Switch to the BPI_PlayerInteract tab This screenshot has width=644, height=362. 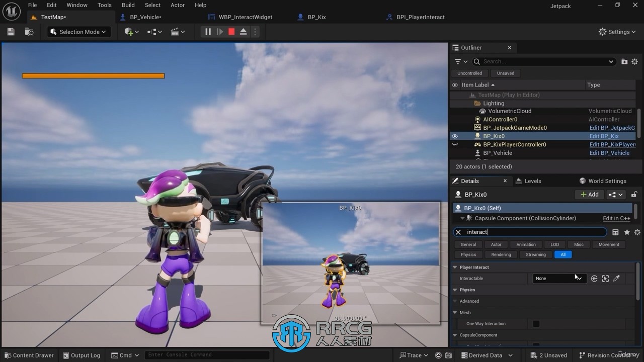421,17
